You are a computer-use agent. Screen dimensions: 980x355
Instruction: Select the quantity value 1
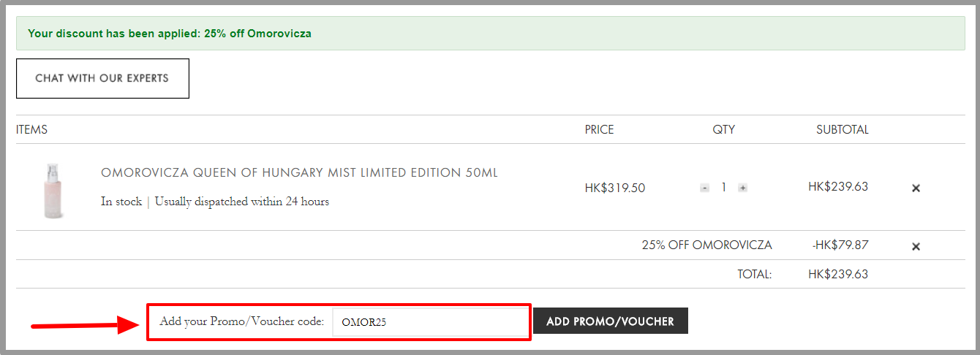pos(723,188)
